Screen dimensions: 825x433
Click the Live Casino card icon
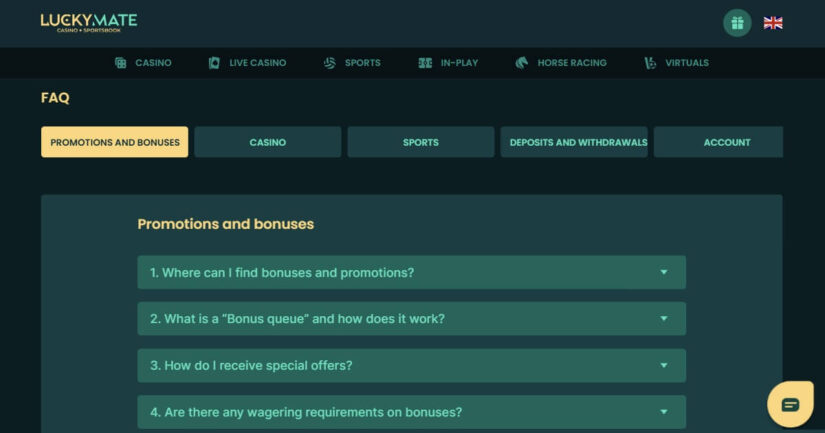pos(214,63)
